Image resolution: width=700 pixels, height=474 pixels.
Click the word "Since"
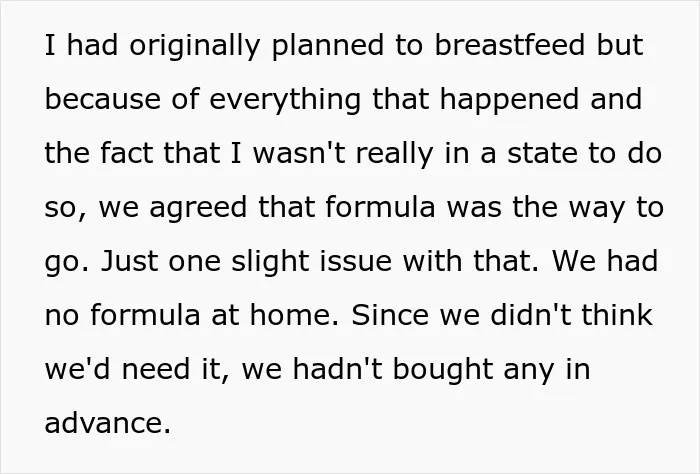390,315
